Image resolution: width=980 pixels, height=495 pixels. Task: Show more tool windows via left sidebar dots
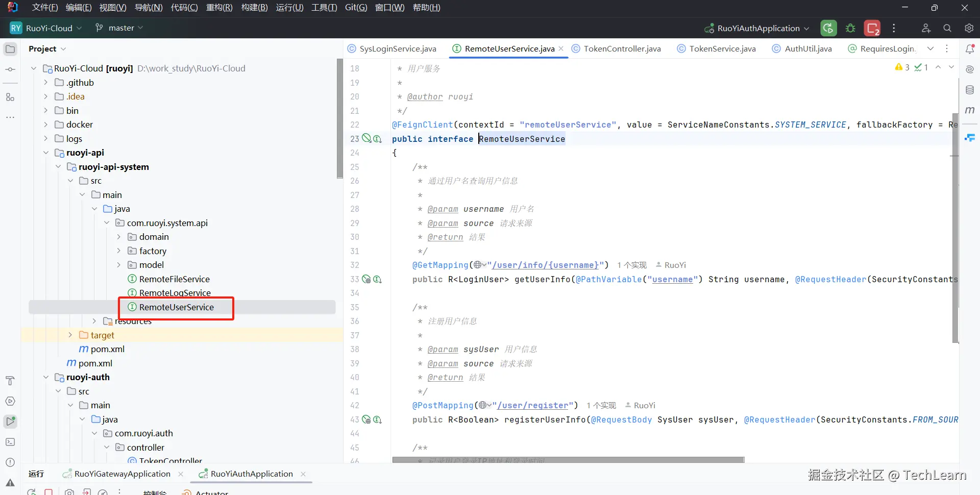10,117
